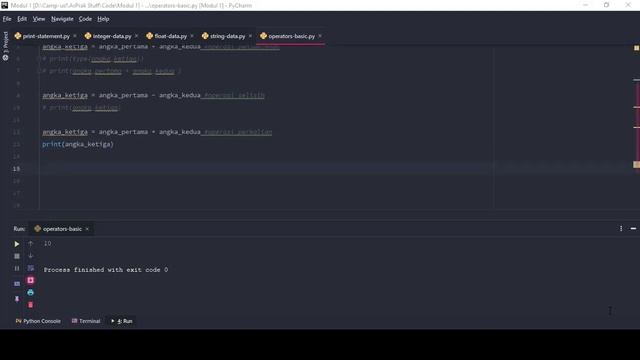Screen dimensions: 640x360
Task: Close the operators-basic.py editor tab
Action: [320, 36]
